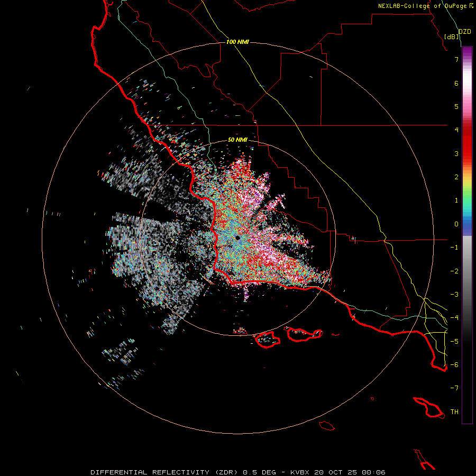Click the "3" value on the color scale
Viewport: 476px width, 476px height.
[456, 153]
